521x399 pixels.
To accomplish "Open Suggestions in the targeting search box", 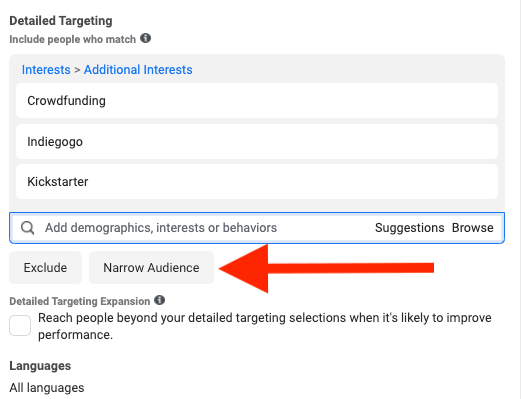I will point(409,228).
